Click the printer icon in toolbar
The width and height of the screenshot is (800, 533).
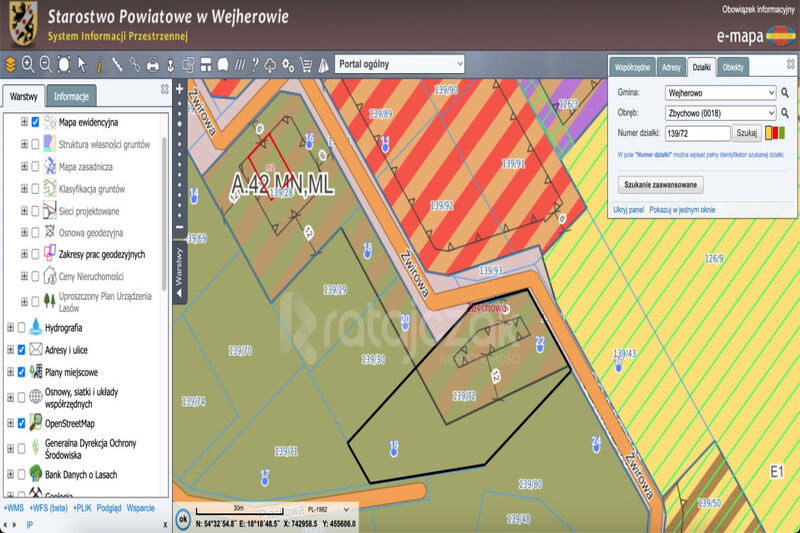153,65
